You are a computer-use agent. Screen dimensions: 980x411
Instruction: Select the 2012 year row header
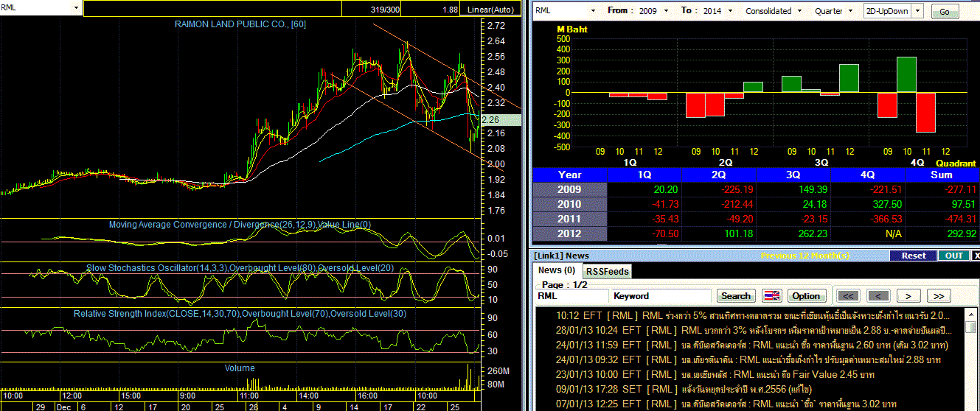(570, 233)
